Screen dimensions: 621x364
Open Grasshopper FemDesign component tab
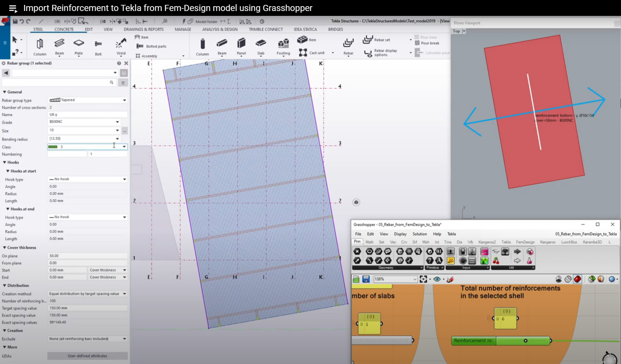(525, 242)
